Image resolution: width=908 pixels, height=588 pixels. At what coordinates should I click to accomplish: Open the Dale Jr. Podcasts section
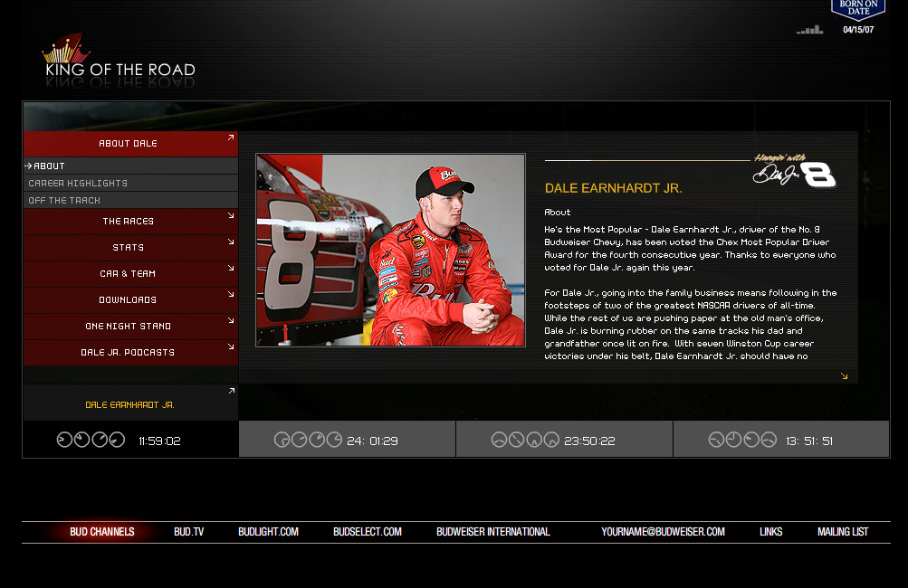(129, 353)
